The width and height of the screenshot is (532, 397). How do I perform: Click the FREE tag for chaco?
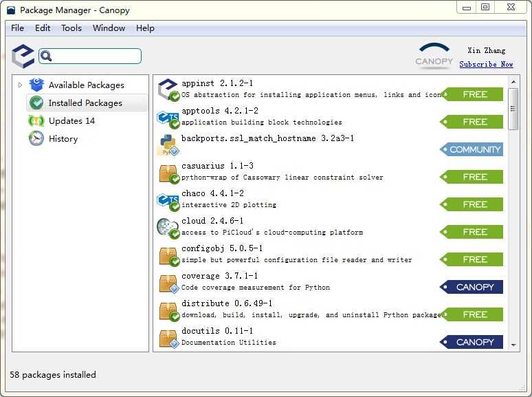(x=472, y=204)
